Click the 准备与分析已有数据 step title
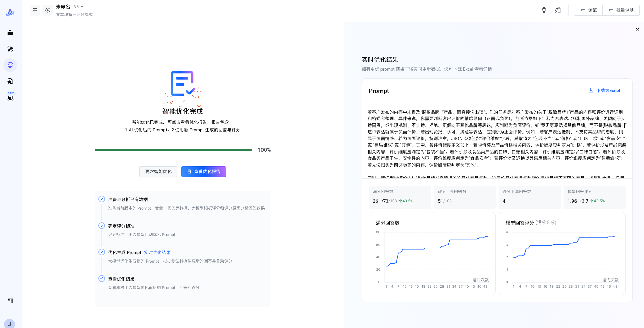Screen dimensions: 644x328 click(x=128, y=200)
